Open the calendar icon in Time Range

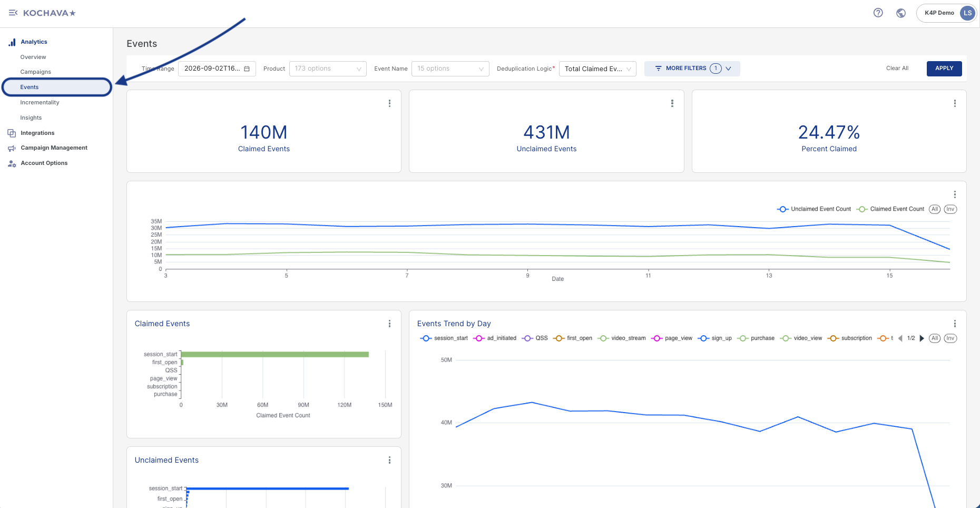247,69
